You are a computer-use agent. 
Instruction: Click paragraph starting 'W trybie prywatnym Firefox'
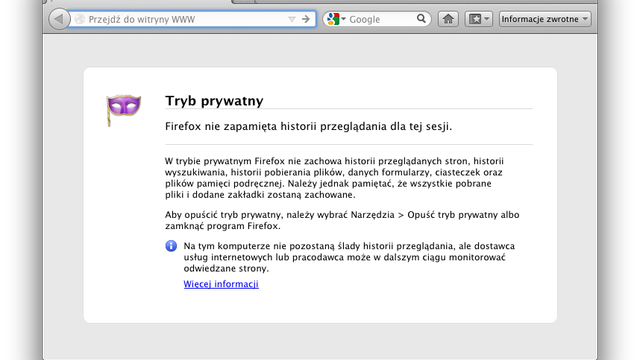334,178
